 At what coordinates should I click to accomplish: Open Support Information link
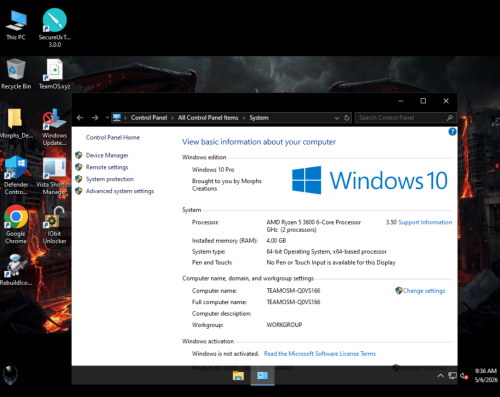pos(425,222)
